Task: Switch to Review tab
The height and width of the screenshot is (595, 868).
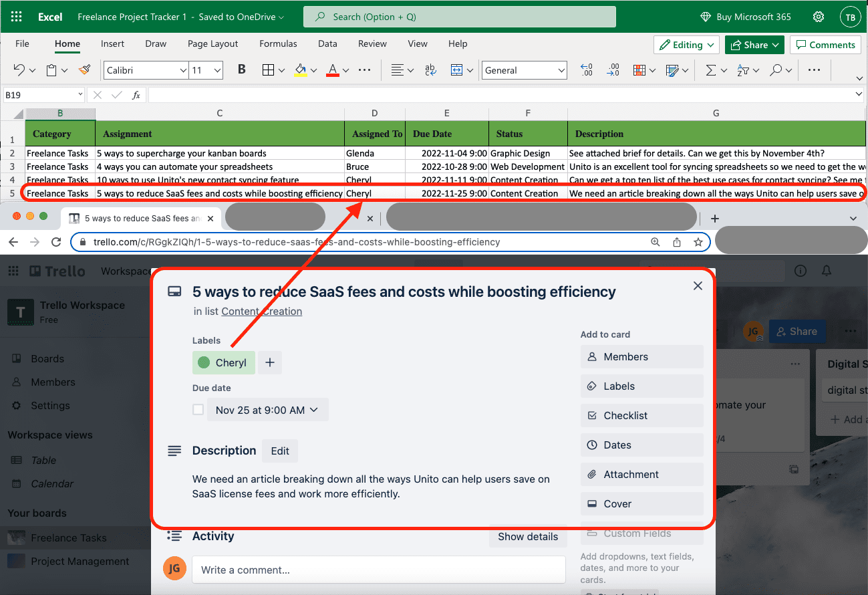Action: [372, 43]
